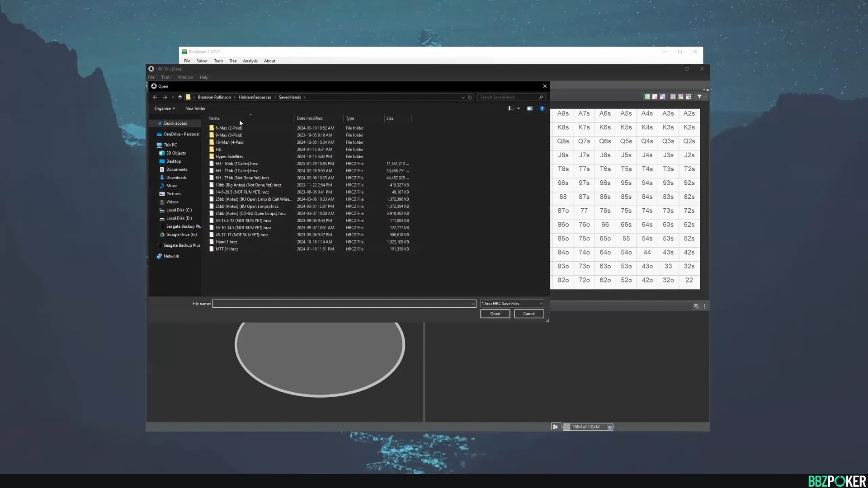The image size is (868, 488).
Task: Expand the Organize dropdown
Action: tap(165, 108)
